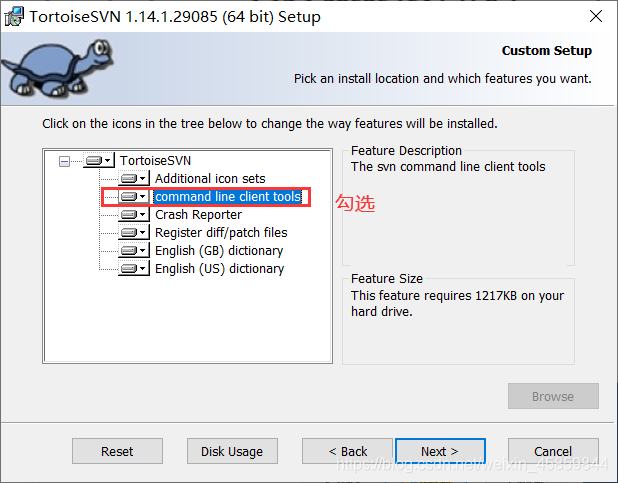Proceed with the Next > button
Image resolution: width=618 pixels, height=483 pixels.
pos(440,451)
